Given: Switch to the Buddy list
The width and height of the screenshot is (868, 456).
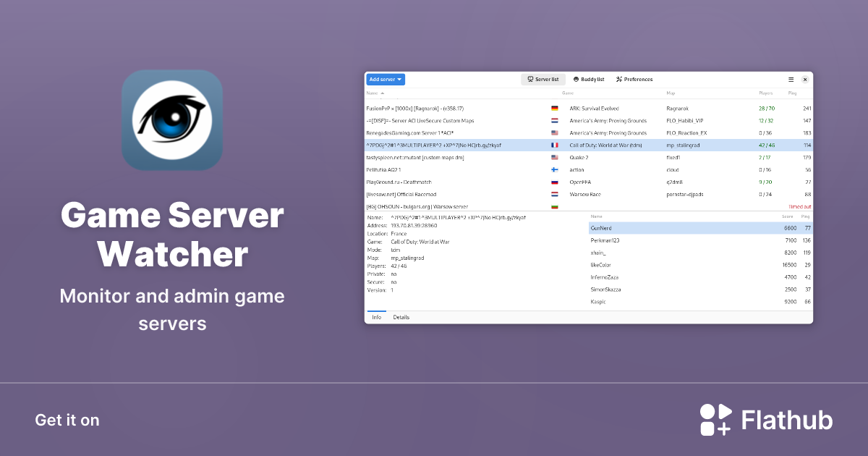Looking at the screenshot, I should [x=587, y=79].
